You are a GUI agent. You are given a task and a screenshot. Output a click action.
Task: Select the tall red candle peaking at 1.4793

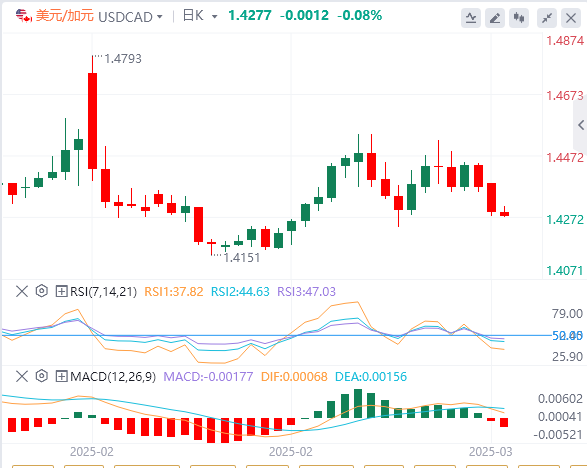pos(92,118)
